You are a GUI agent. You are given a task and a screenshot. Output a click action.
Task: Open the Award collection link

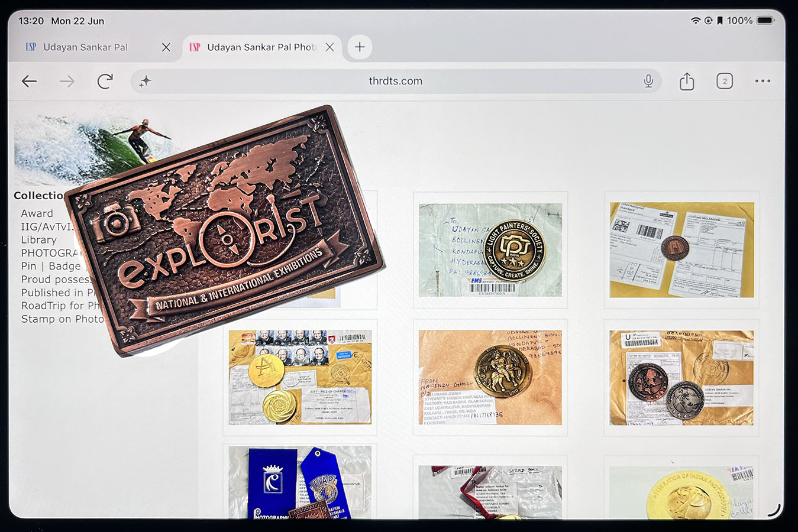tap(37, 213)
